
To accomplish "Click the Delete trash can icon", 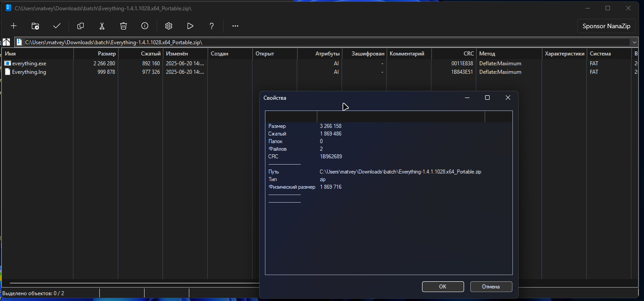I will 124,26.
